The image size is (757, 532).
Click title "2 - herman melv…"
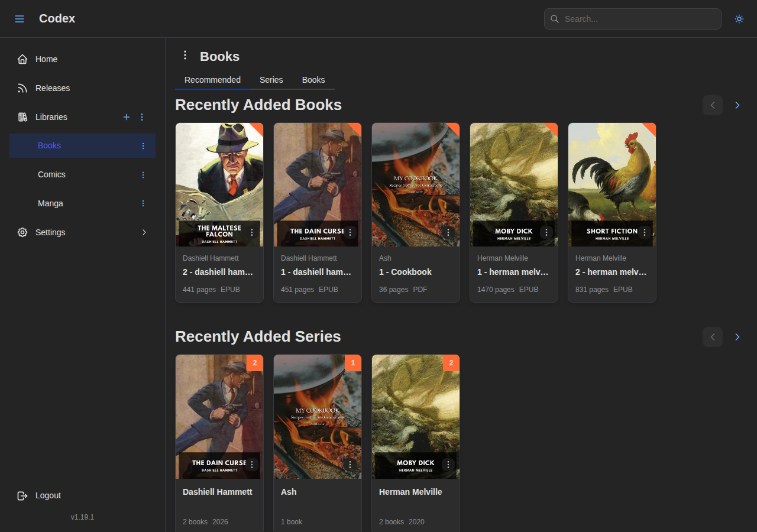[611, 272]
